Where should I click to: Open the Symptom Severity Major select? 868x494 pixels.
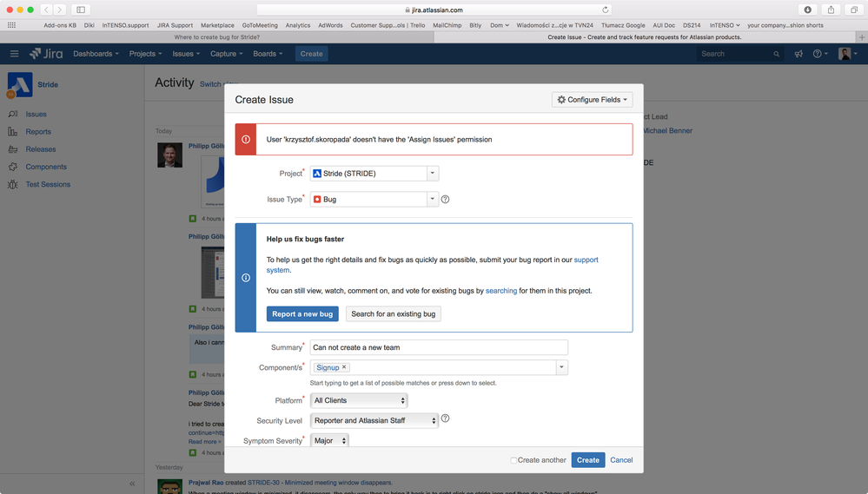point(329,440)
